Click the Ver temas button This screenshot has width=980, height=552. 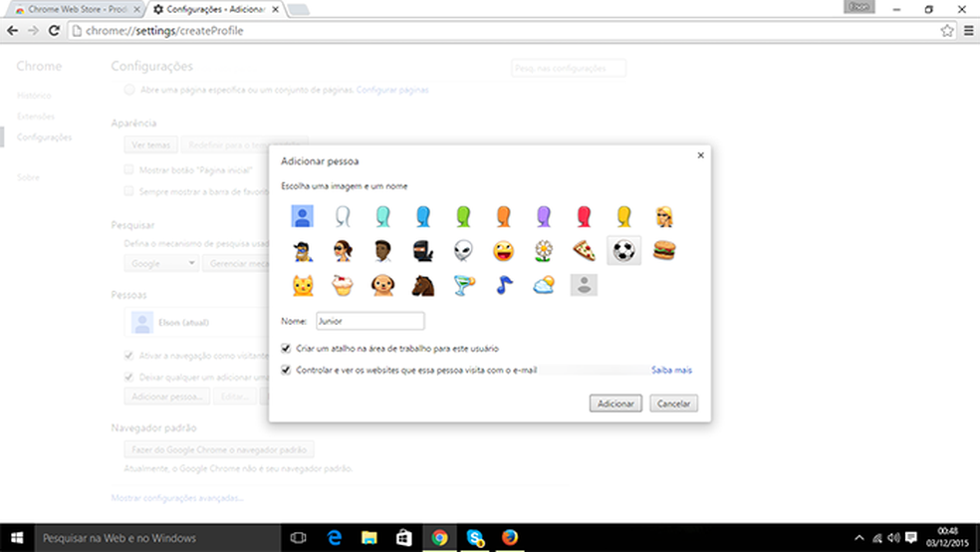click(150, 145)
